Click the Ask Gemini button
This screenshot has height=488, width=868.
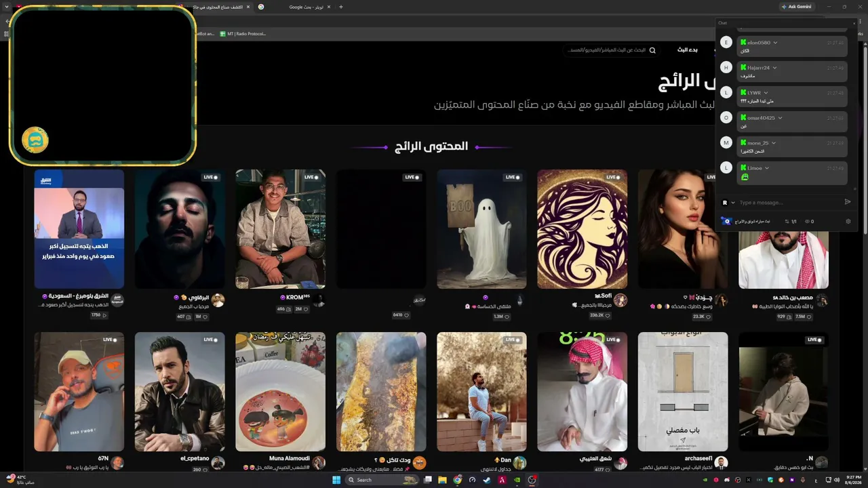coord(796,7)
